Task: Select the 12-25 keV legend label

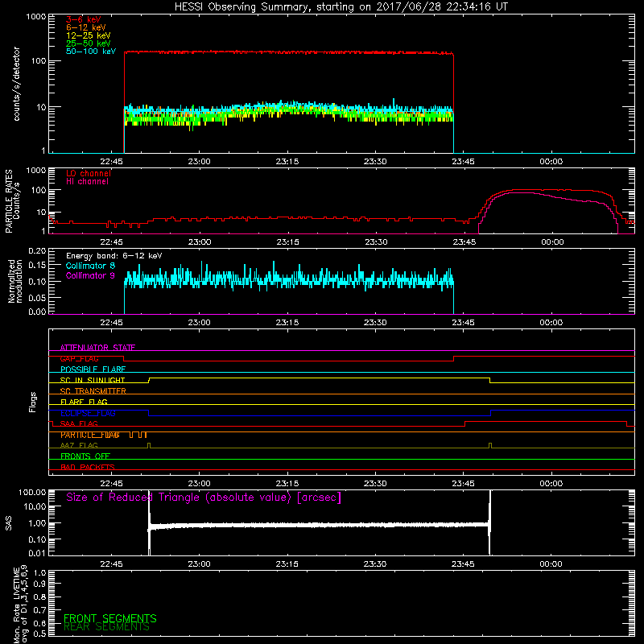Action: pos(89,35)
